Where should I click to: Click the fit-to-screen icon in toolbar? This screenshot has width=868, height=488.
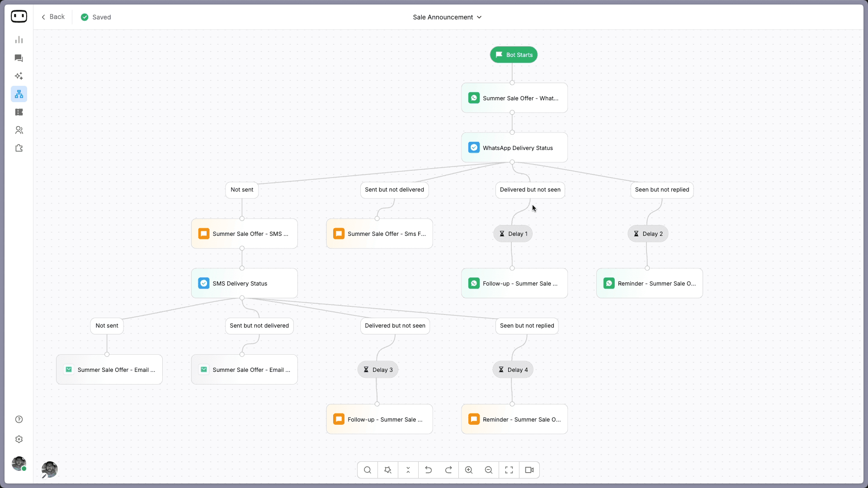[509, 470]
